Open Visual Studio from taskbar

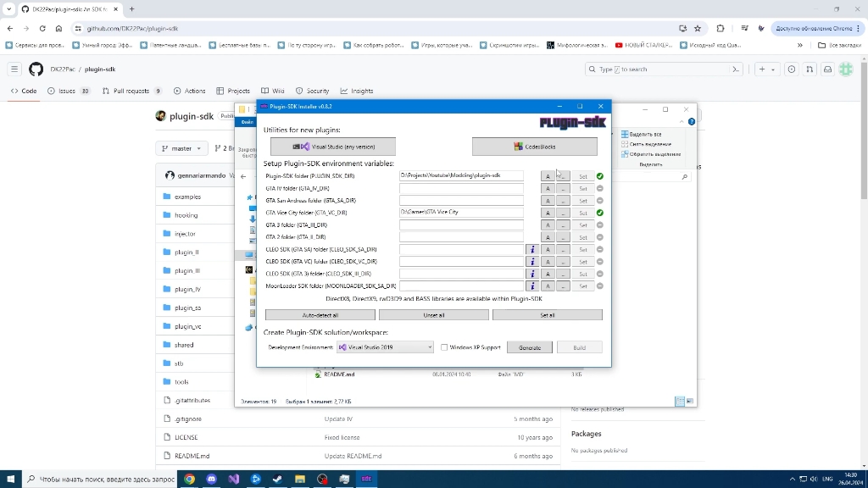(234, 480)
